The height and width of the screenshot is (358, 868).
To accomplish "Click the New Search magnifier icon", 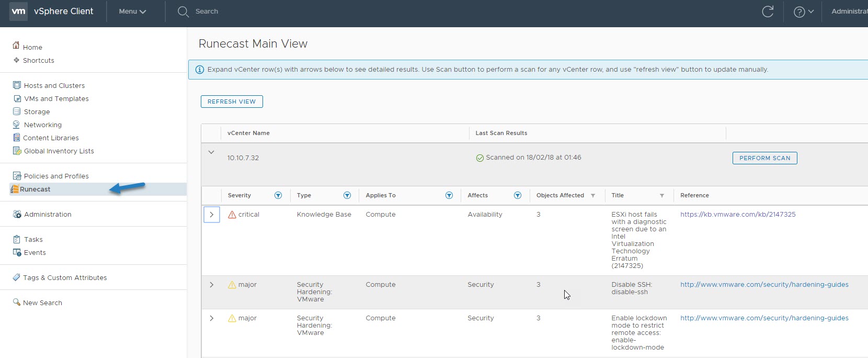I will point(16,302).
